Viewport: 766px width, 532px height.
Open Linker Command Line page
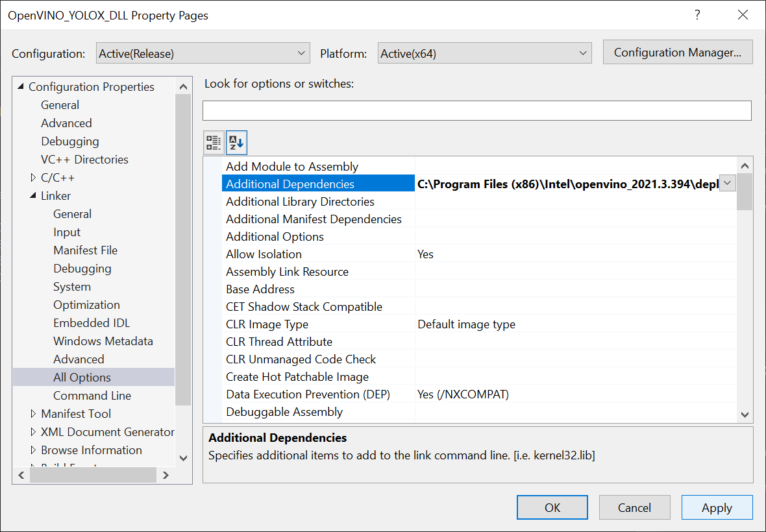tap(92, 395)
